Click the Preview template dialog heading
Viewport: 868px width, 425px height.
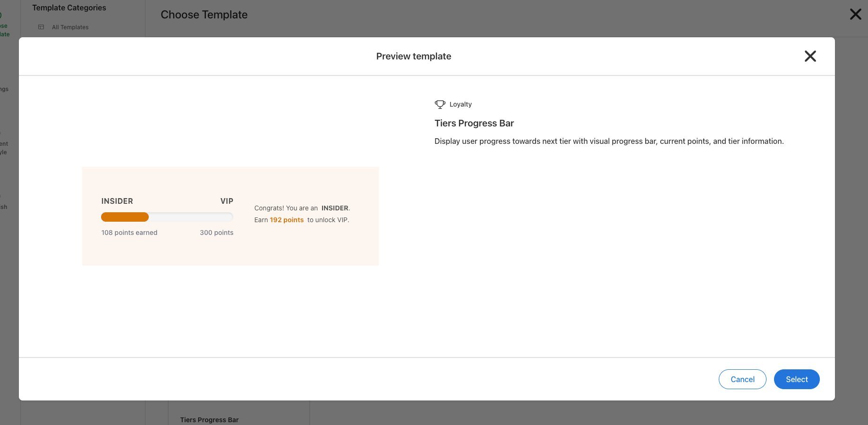pyautogui.click(x=413, y=56)
